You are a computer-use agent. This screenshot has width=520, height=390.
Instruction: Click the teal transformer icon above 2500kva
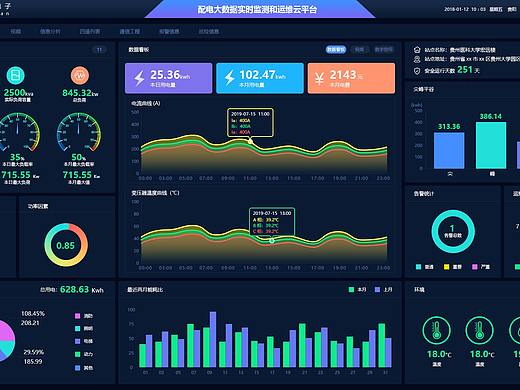click(x=16, y=75)
